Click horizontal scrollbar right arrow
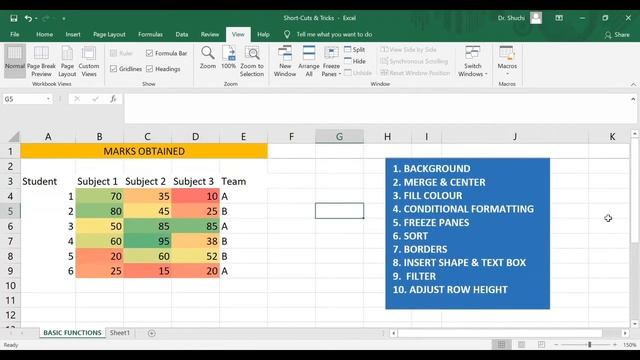640x360 pixels. coord(625,333)
